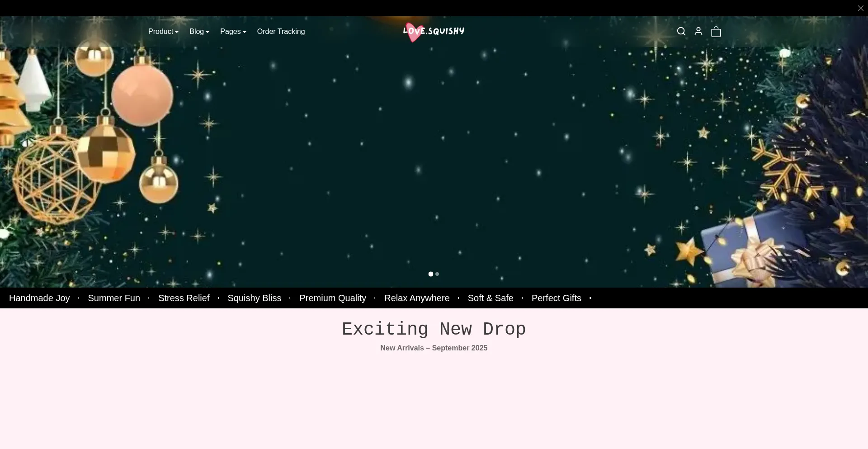Image resolution: width=868 pixels, height=449 pixels.
Task: Click the Premium Quality ticker text
Action: coord(333,298)
